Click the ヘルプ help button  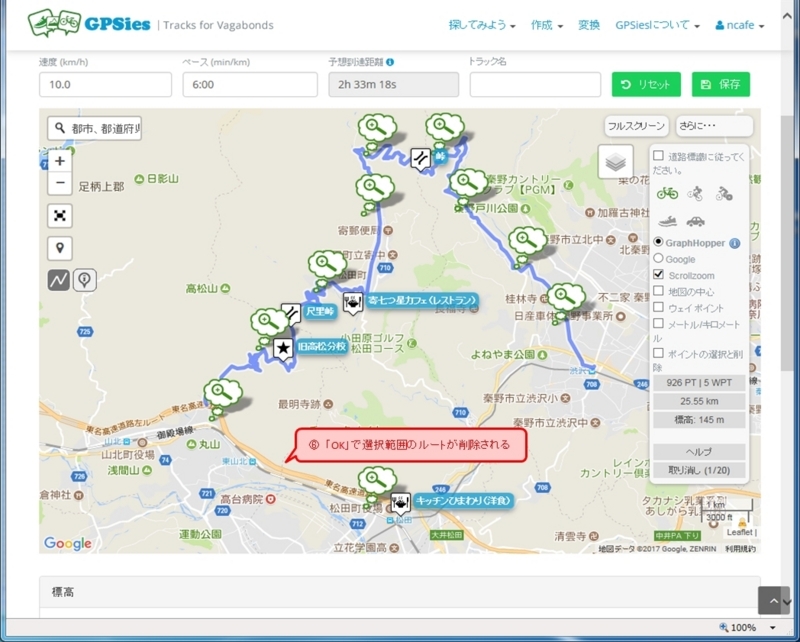click(x=699, y=452)
